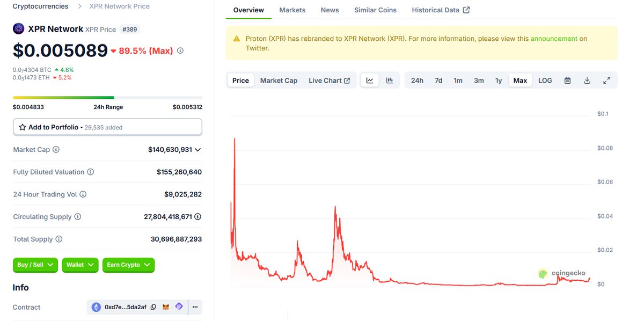Expand the Market Cap value chevron

tap(198, 150)
